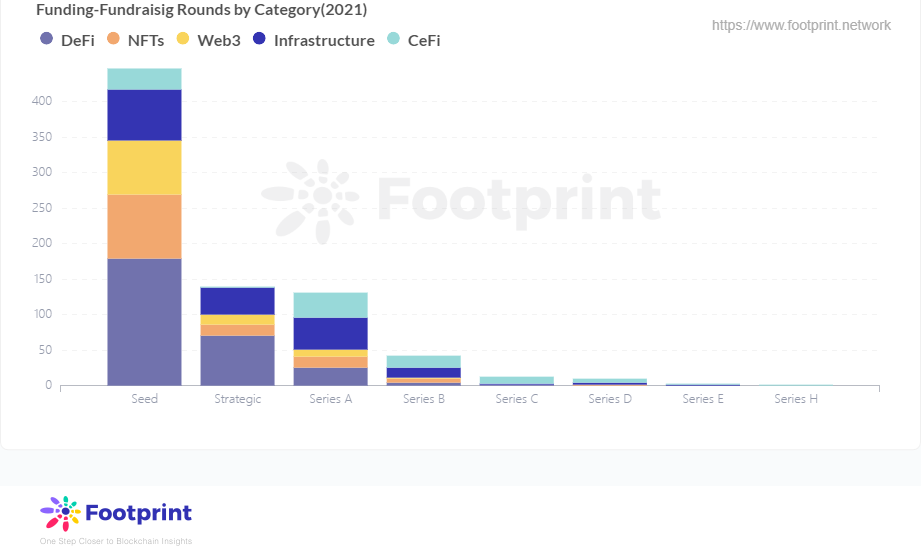Select Infrastructure segment of Series A bar
Viewport: 921px width, 556px height.
330,333
